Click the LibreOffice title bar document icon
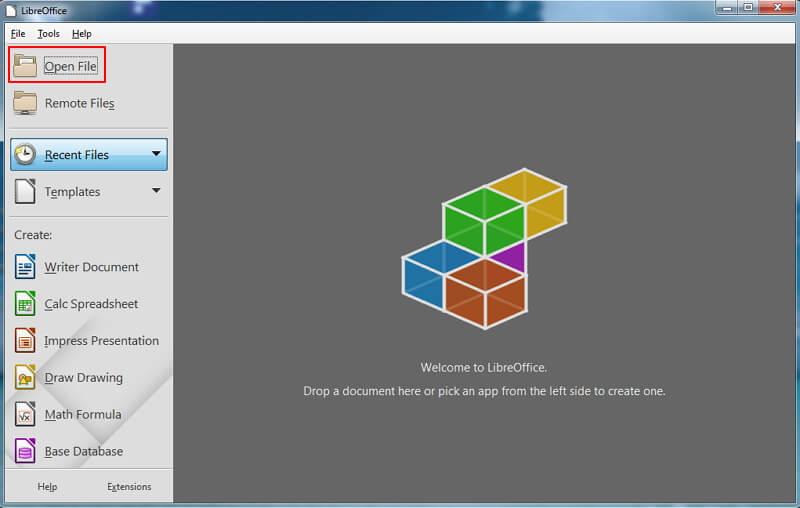This screenshot has width=800, height=508. click(11, 11)
